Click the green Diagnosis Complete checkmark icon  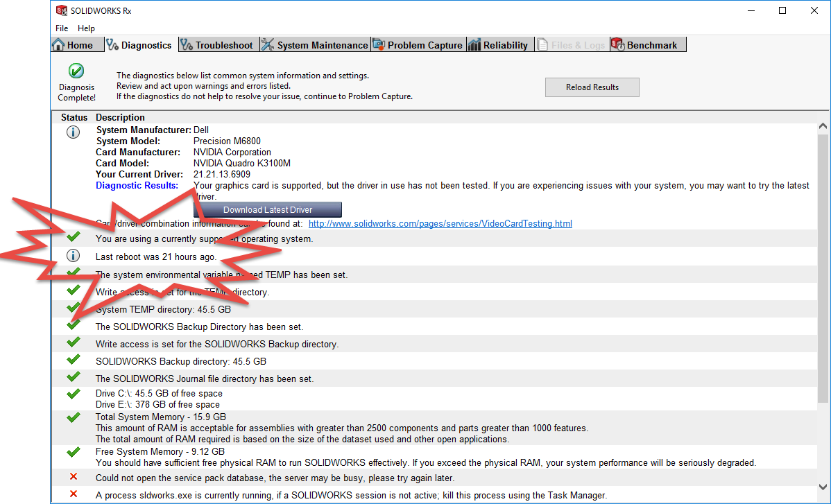click(76, 71)
